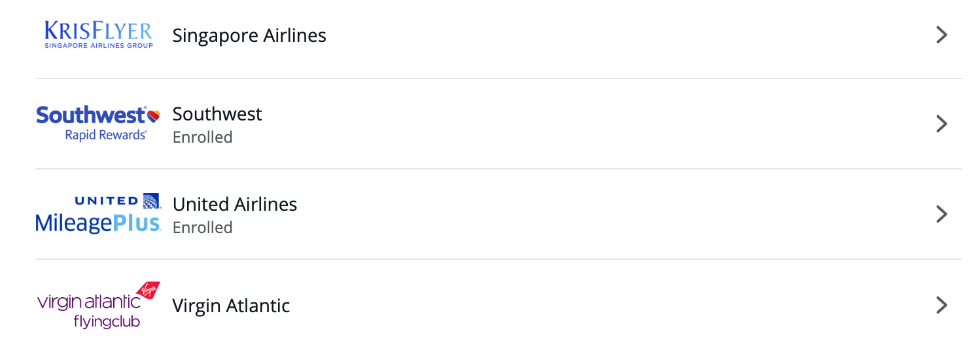Open the Virgin Atlantic text label

[x=231, y=306]
